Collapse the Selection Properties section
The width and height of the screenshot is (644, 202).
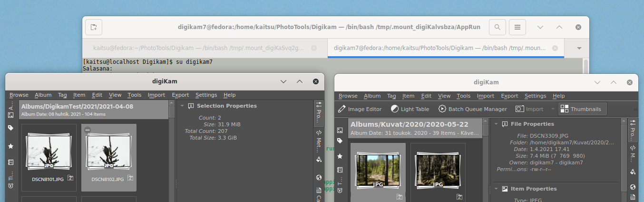[x=182, y=106]
